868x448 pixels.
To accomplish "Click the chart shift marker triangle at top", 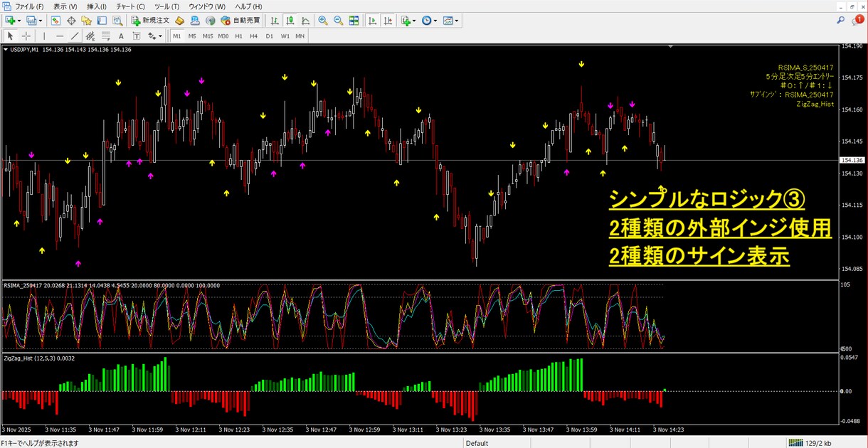I will (x=670, y=46).
